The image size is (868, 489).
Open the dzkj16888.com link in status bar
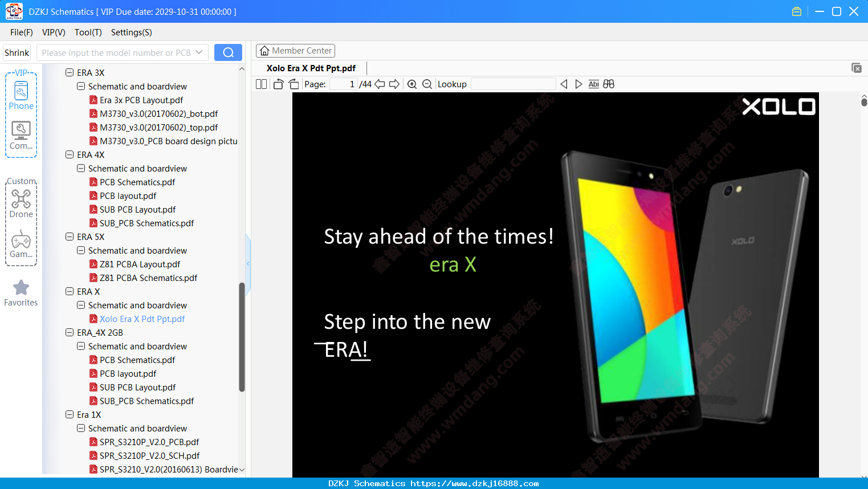click(475, 483)
